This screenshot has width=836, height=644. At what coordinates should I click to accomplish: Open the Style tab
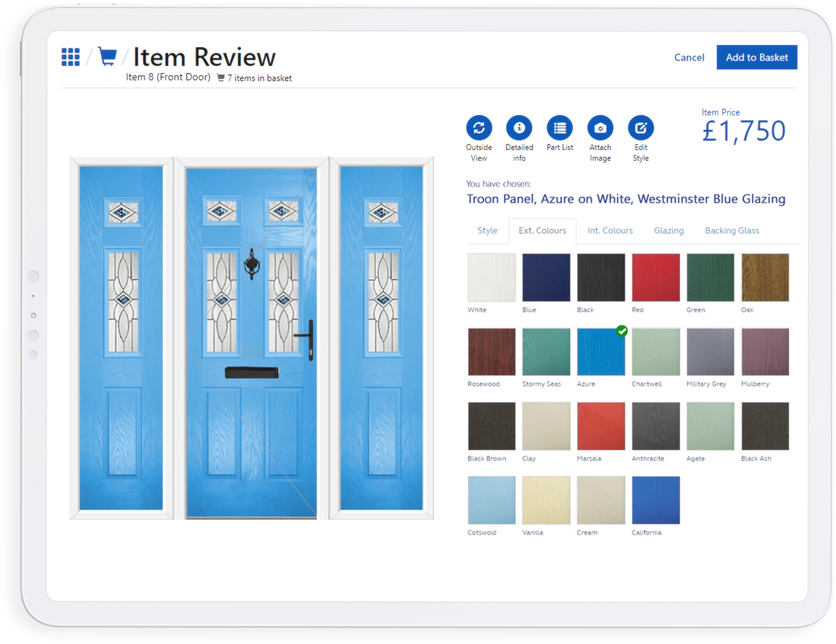click(487, 231)
